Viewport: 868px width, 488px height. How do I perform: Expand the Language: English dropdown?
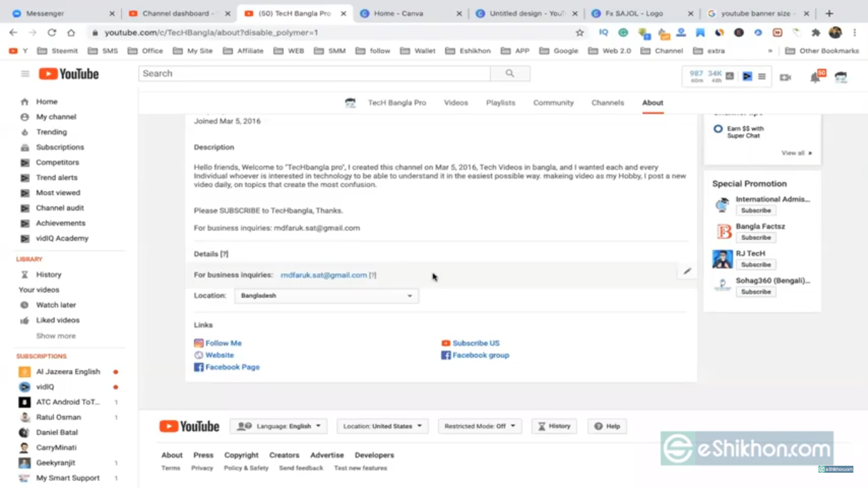tap(278, 426)
